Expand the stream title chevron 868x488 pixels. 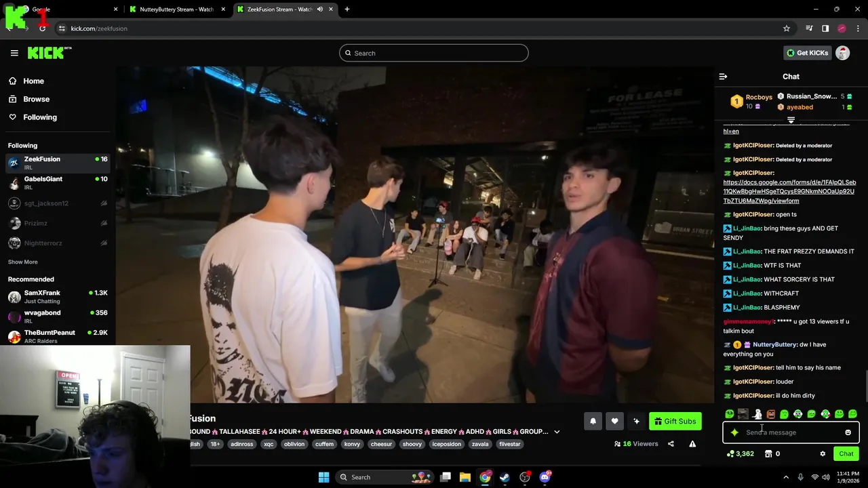557,432
